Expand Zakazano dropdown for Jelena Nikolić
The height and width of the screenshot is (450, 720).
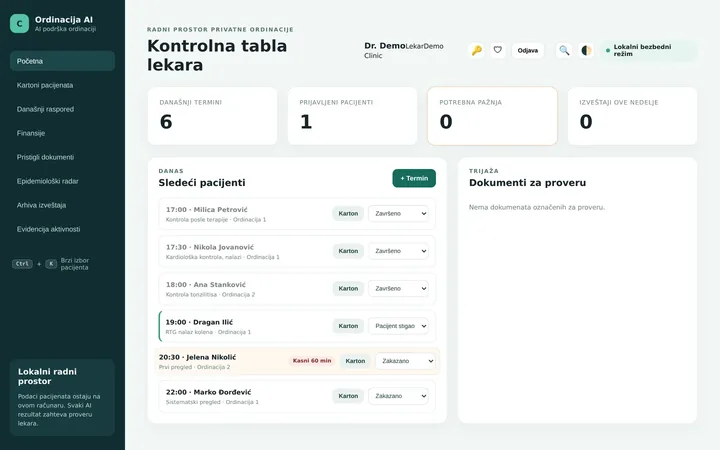[405, 361]
